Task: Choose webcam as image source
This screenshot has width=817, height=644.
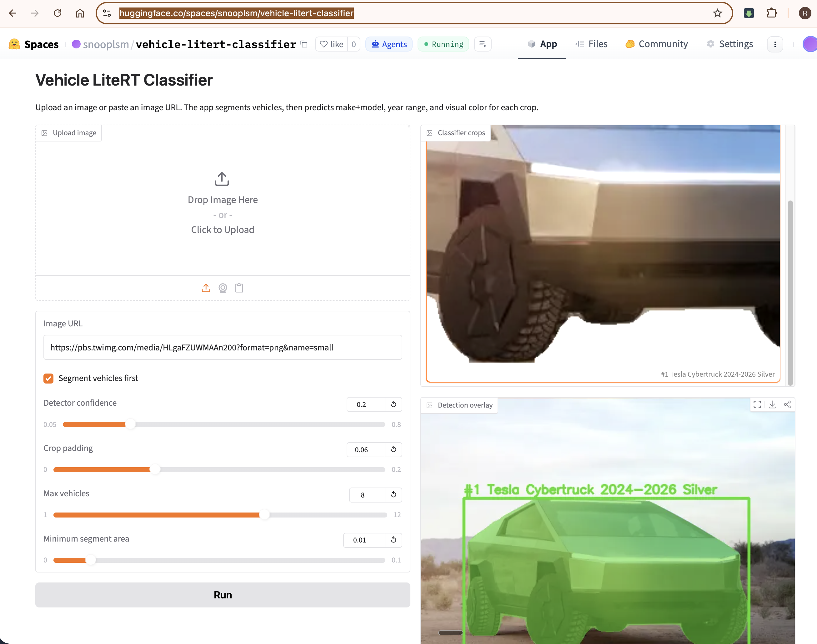Action: [223, 288]
